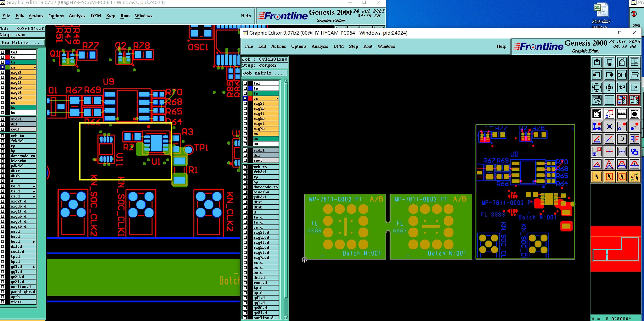This screenshot has width=644, height=321.
Task: Open the Job Matrix button in coupon window
Action: pyautogui.click(x=264, y=73)
